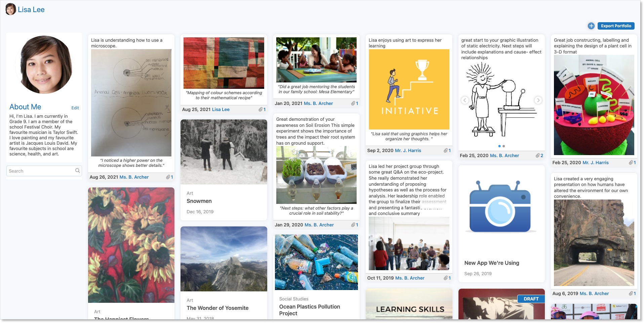Image resolution: width=644 pixels, height=323 pixels.
Task: Open the group Q&A meeting photo
Action: pyautogui.click(x=409, y=243)
